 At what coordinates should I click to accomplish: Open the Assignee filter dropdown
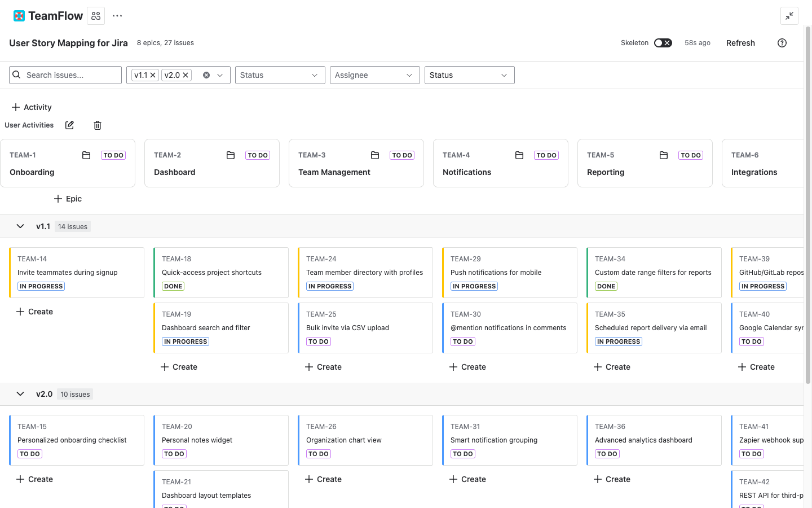click(x=374, y=75)
